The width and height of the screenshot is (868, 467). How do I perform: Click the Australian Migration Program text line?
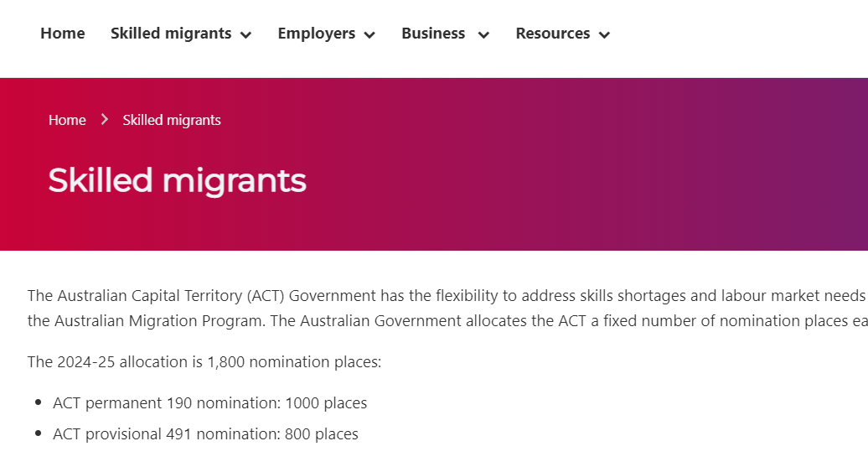click(447, 321)
